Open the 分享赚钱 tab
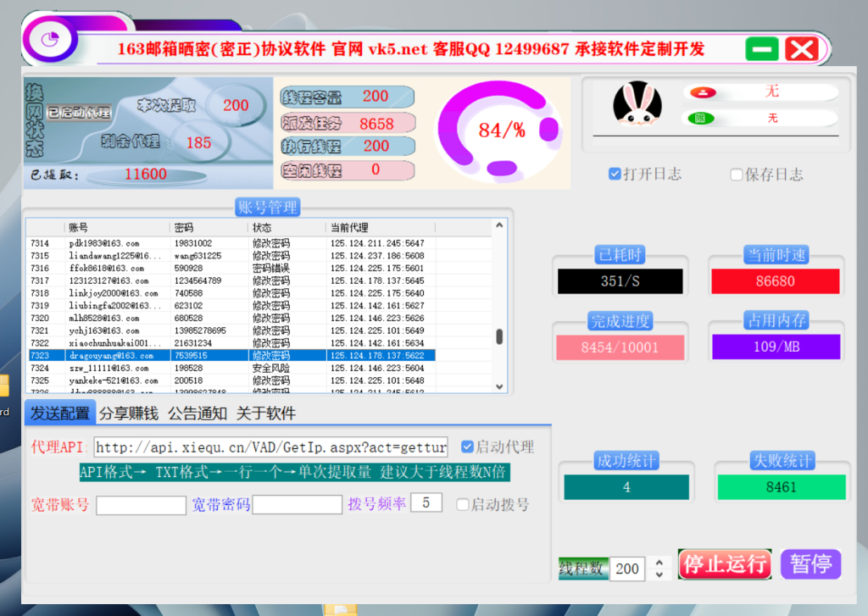Viewport: 868px width, 616px height. [x=129, y=413]
